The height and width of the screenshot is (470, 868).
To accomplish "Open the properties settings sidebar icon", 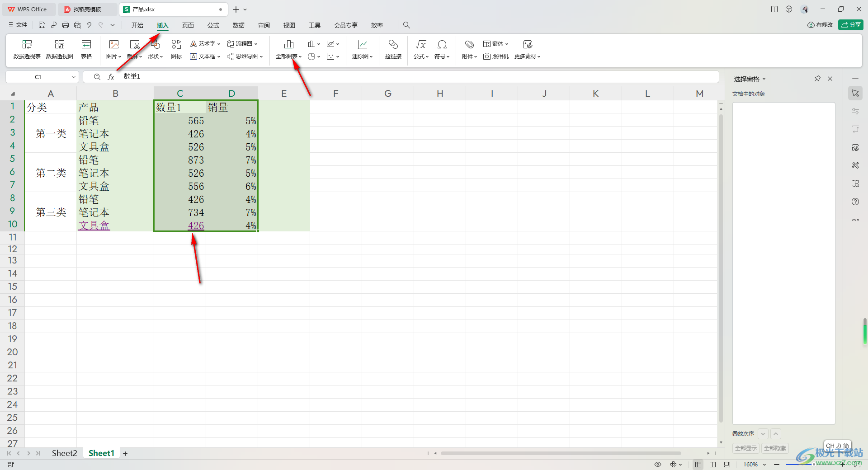I will [x=855, y=111].
